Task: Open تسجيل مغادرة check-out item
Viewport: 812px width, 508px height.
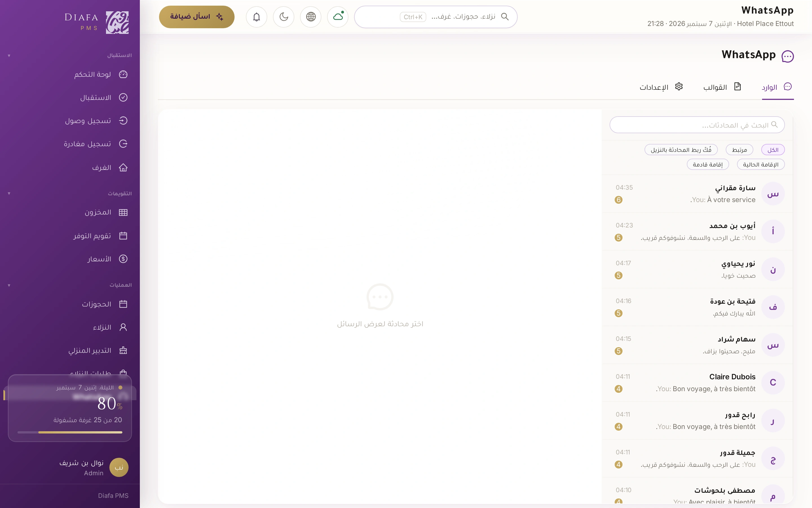Action: point(70,144)
